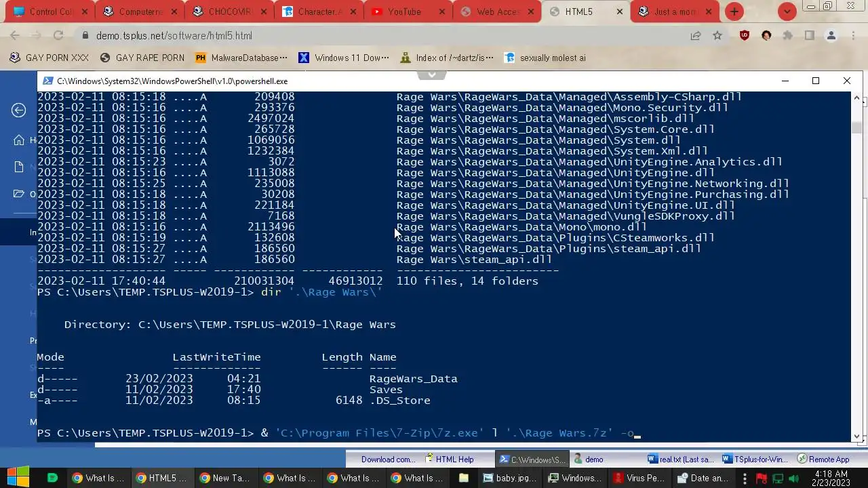
Task: Open demo item in remote taskbar
Action: tap(589, 459)
